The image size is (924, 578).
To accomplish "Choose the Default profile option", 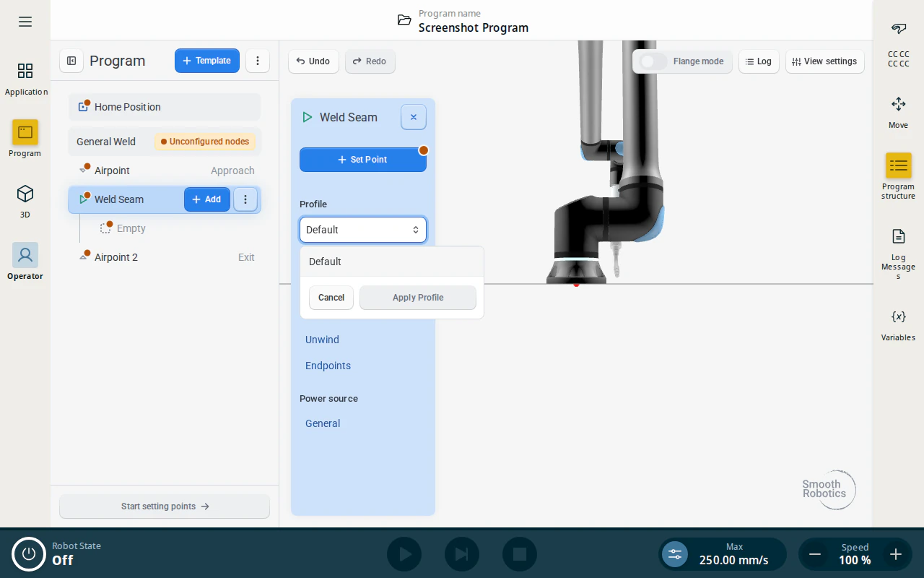I will click(x=392, y=262).
